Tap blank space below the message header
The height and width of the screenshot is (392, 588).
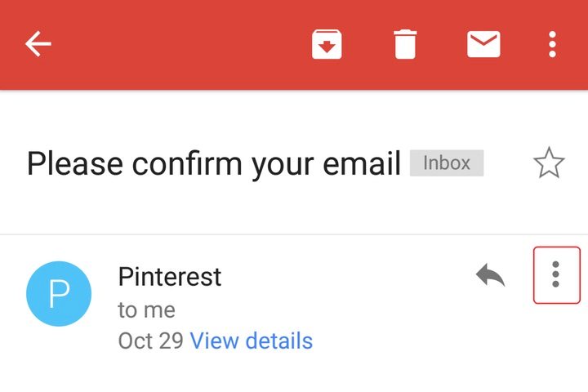pos(294,374)
